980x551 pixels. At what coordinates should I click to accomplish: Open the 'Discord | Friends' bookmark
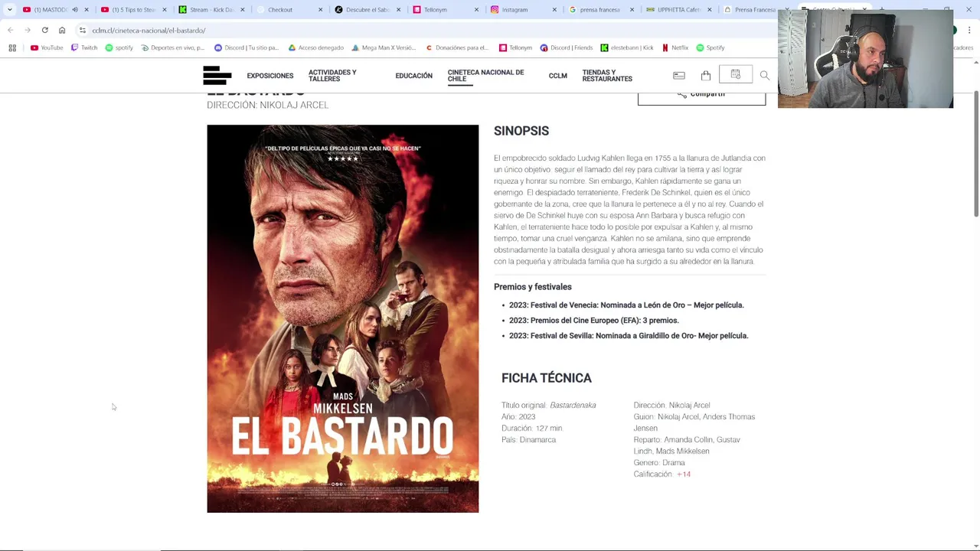pyautogui.click(x=566, y=47)
